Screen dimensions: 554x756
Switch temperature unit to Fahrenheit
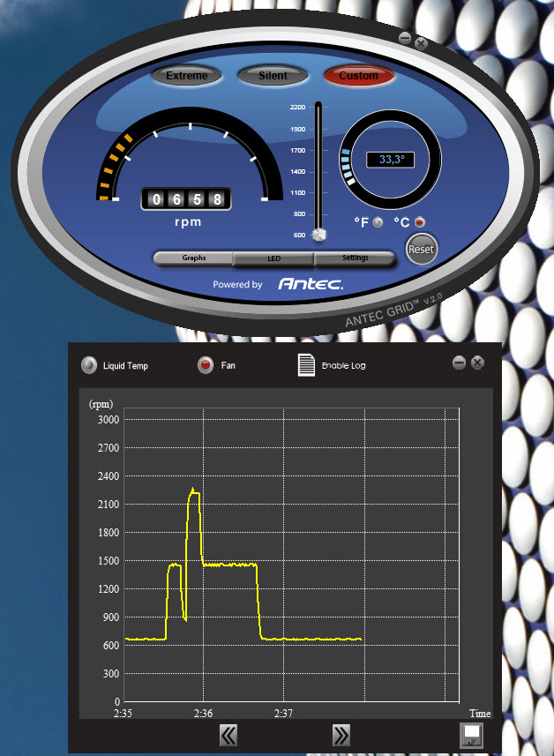pyautogui.click(x=378, y=222)
